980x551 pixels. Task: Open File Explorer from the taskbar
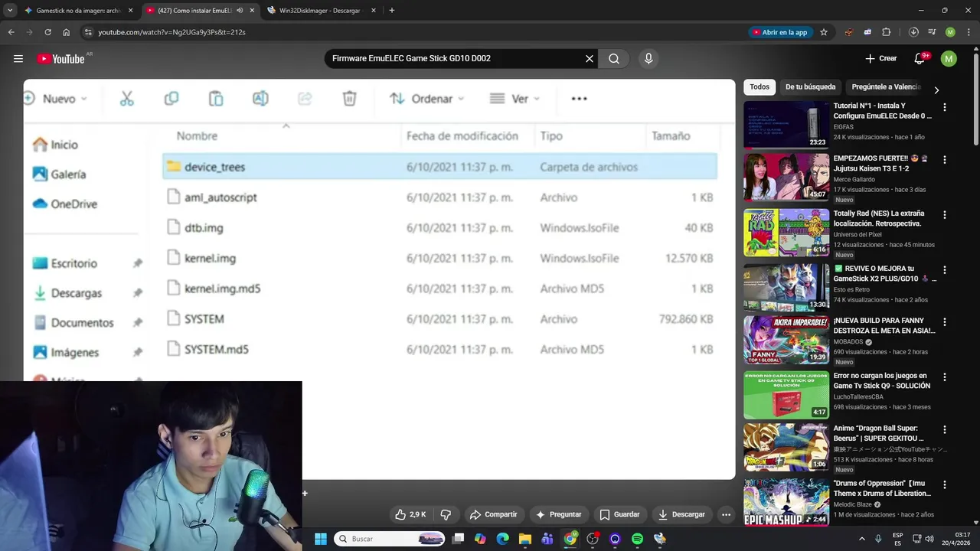click(525, 539)
